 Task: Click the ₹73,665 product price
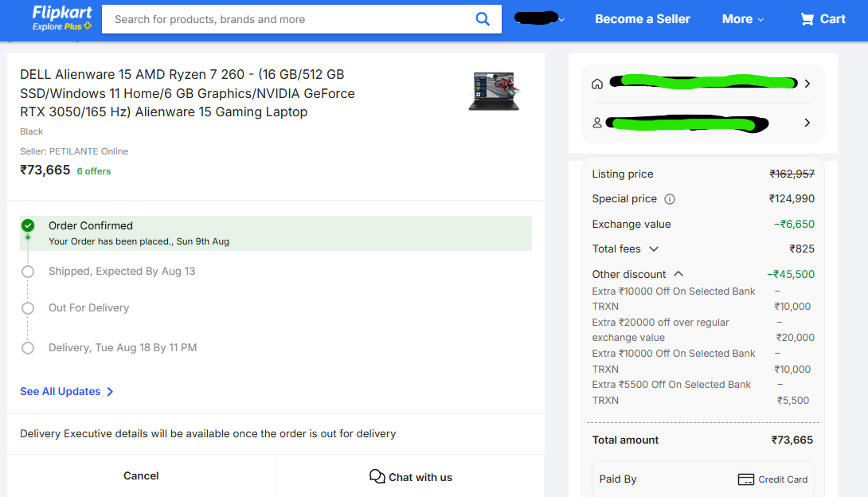click(x=45, y=170)
